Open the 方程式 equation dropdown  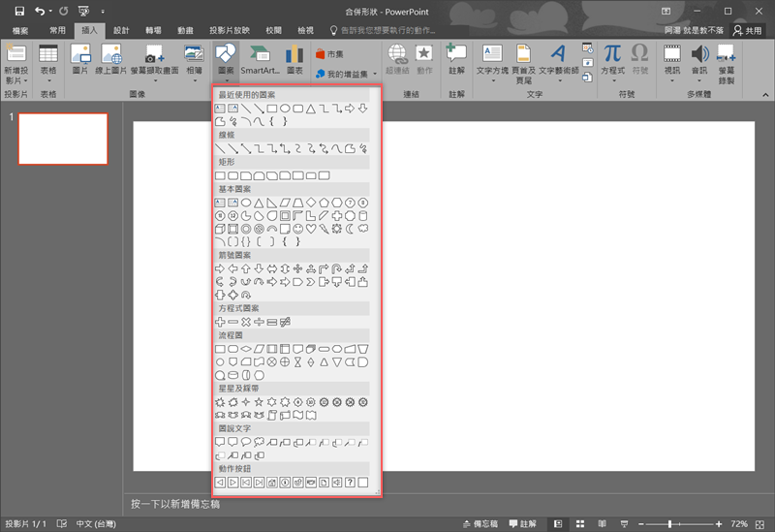[612, 81]
